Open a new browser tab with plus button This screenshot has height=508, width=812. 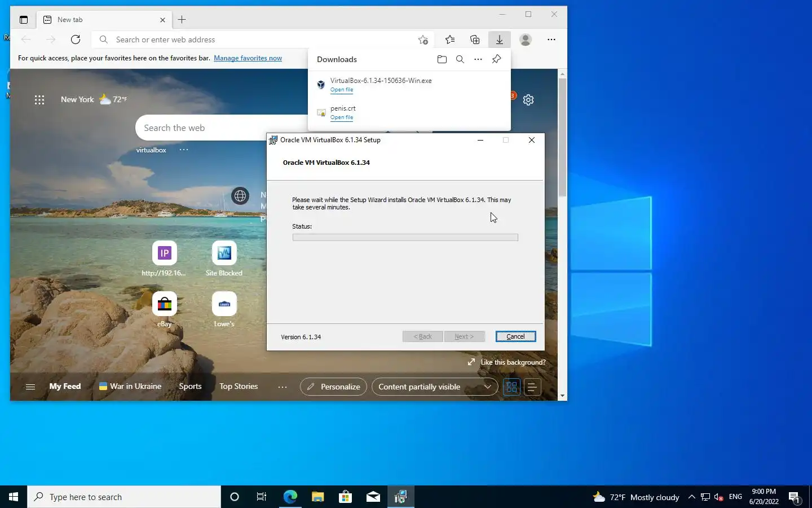(x=182, y=20)
